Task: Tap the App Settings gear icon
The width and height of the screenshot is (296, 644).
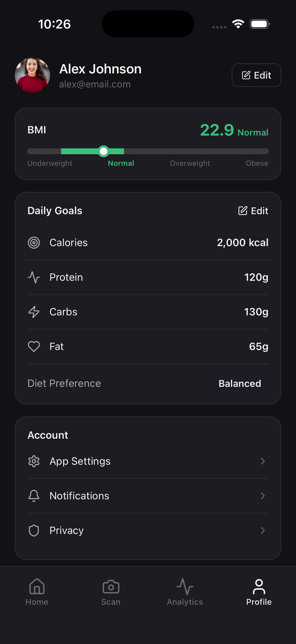Action: (34, 461)
